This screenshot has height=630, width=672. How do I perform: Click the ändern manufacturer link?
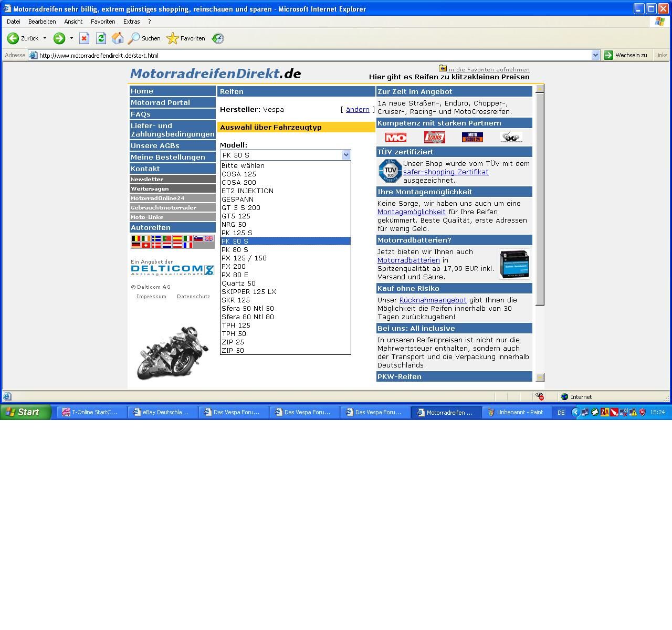(x=358, y=110)
